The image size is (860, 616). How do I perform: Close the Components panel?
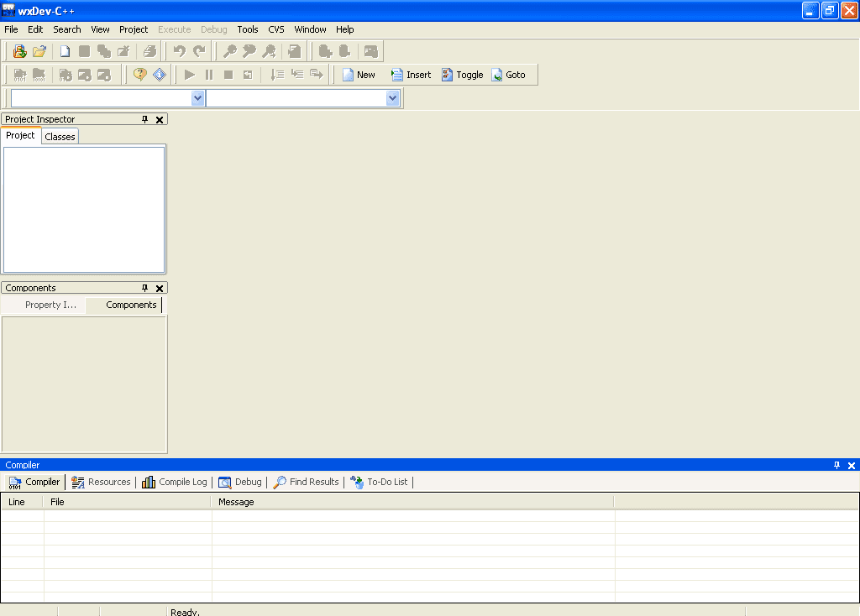(x=160, y=288)
